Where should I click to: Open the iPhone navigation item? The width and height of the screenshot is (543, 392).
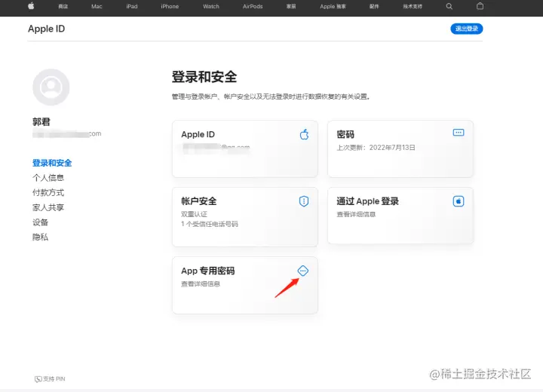coord(170,6)
